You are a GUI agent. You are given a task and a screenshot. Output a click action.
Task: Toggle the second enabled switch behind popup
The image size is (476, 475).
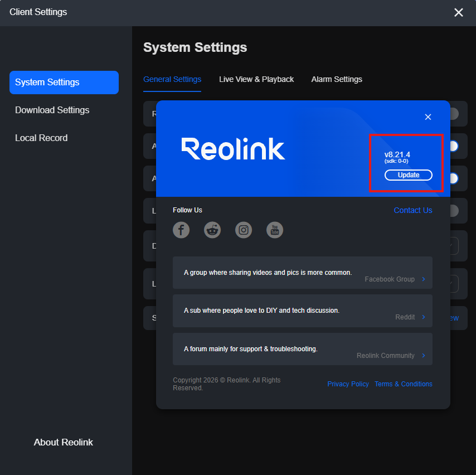[454, 146]
